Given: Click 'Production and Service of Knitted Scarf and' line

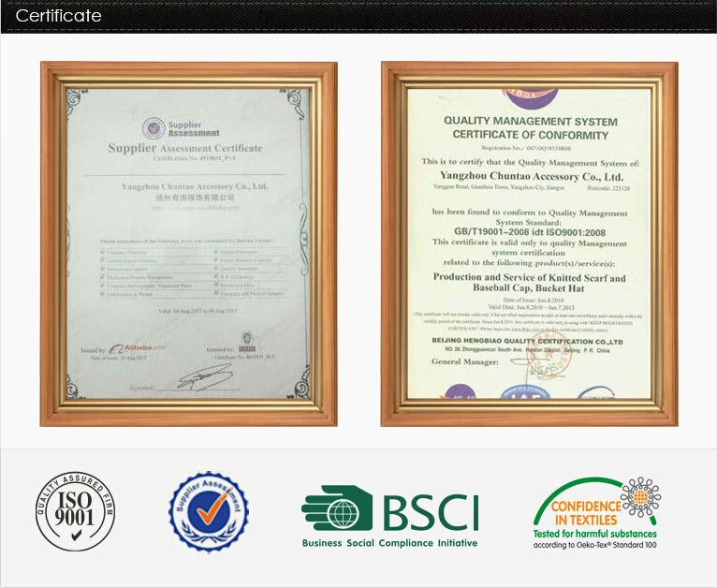Looking at the screenshot, I should pyautogui.click(x=530, y=277).
